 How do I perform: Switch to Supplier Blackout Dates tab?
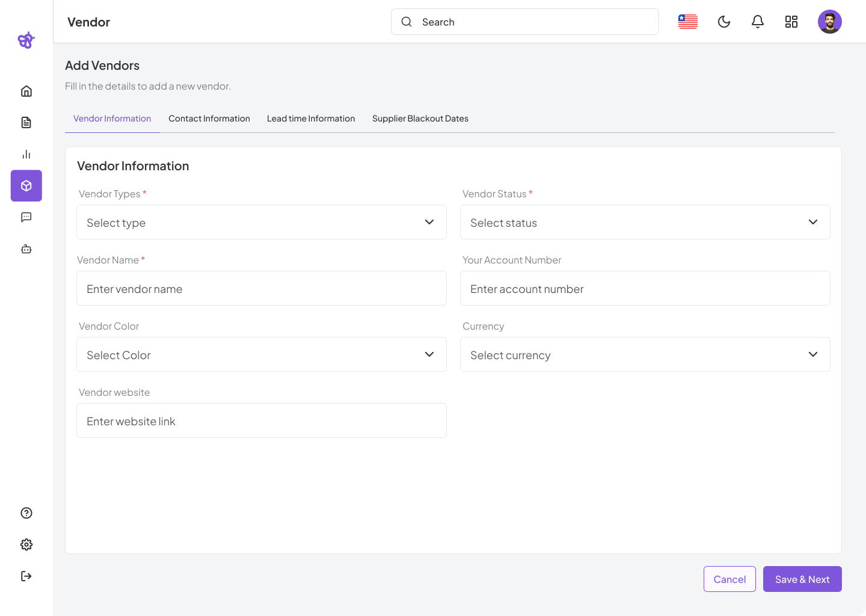coord(420,119)
